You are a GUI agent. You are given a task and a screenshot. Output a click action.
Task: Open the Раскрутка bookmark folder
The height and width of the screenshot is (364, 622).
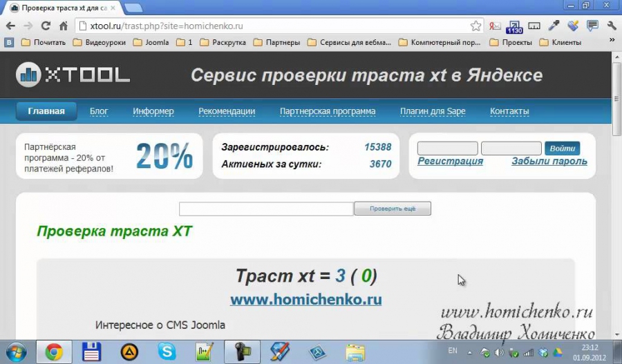pyautogui.click(x=223, y=42)
